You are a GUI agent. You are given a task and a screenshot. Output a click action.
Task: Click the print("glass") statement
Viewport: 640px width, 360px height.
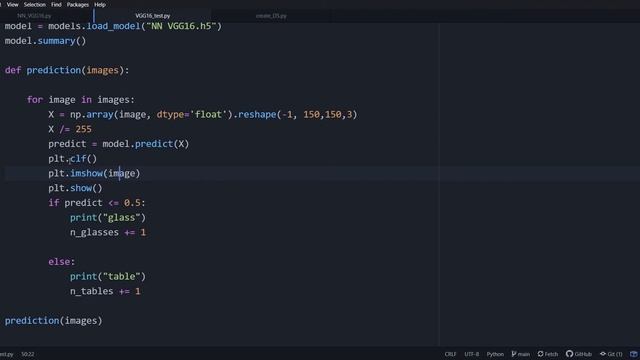pos(108,217)
